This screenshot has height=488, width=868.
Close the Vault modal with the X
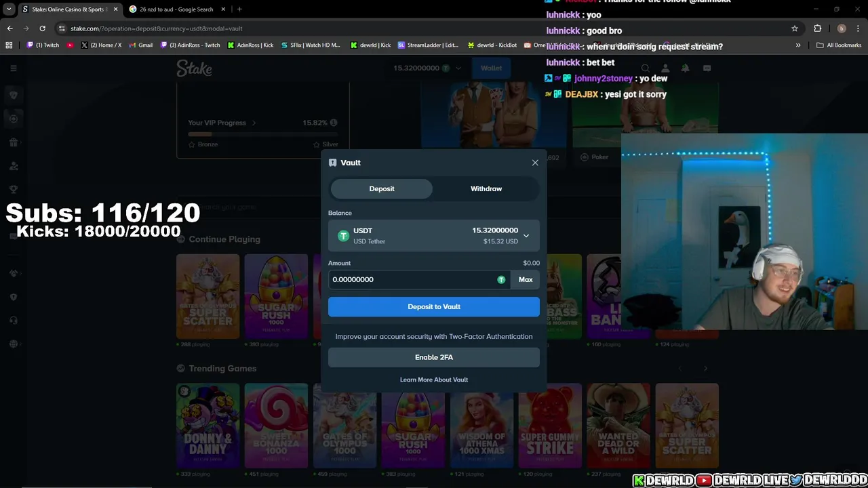point(535,163)
